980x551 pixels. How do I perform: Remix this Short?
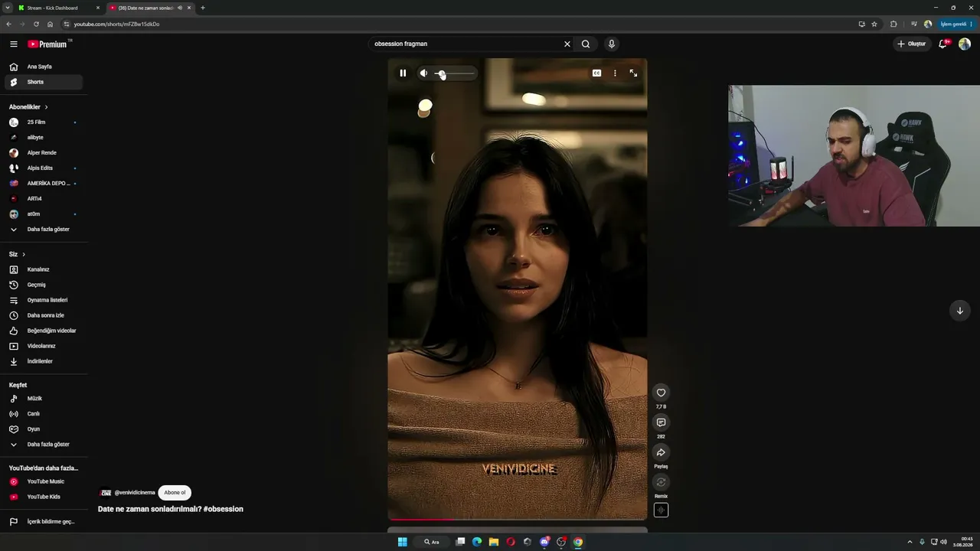(661, 482)
